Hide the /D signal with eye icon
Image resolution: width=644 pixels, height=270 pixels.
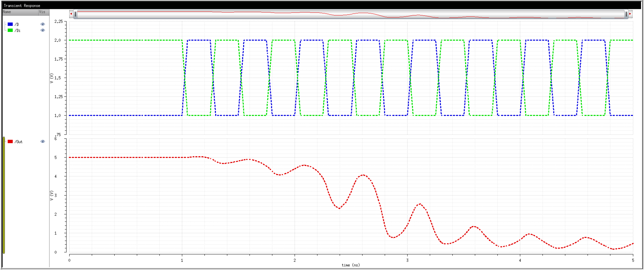[43, 24]
